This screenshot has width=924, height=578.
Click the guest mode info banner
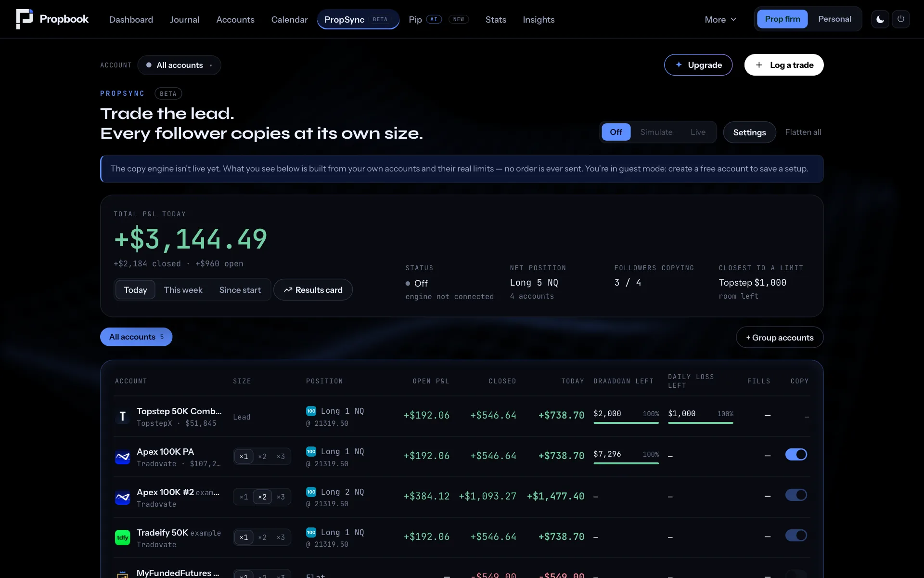tap(462, 169)
